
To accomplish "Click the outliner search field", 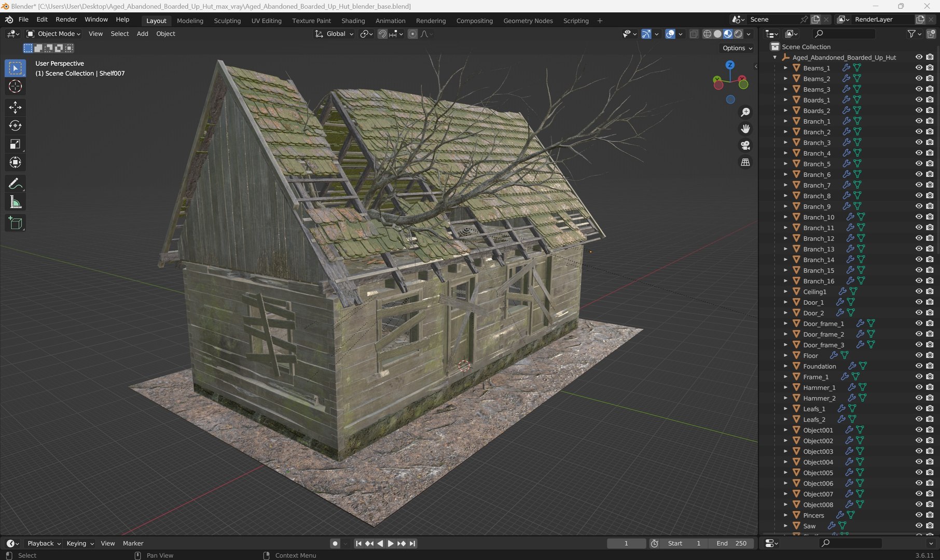I will pyautogui.click(x=844, y=34).
